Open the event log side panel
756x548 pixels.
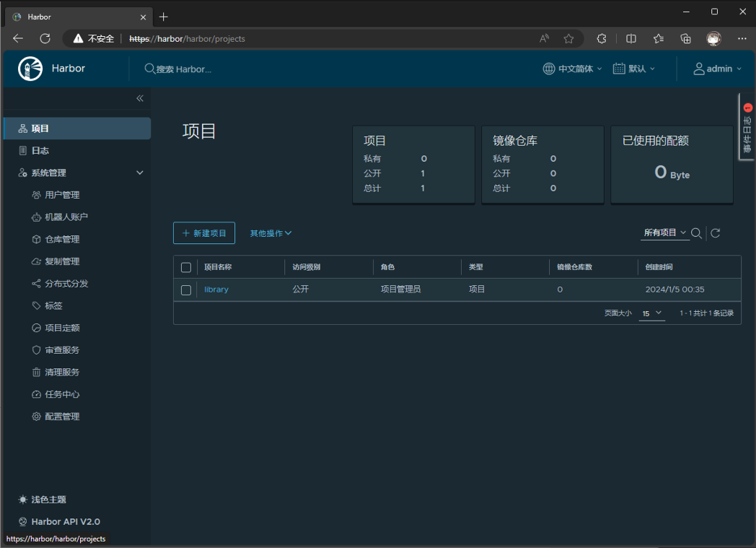[x=747, y=127]
